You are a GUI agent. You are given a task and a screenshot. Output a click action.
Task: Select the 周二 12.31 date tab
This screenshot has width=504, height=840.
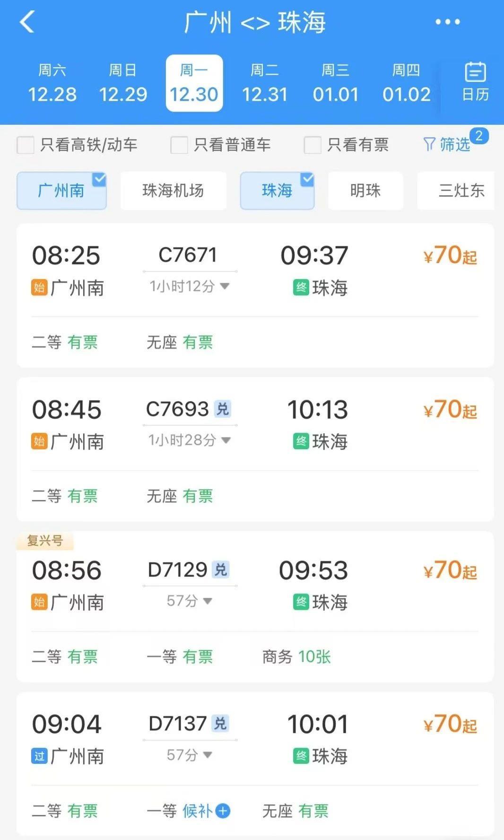265,83
